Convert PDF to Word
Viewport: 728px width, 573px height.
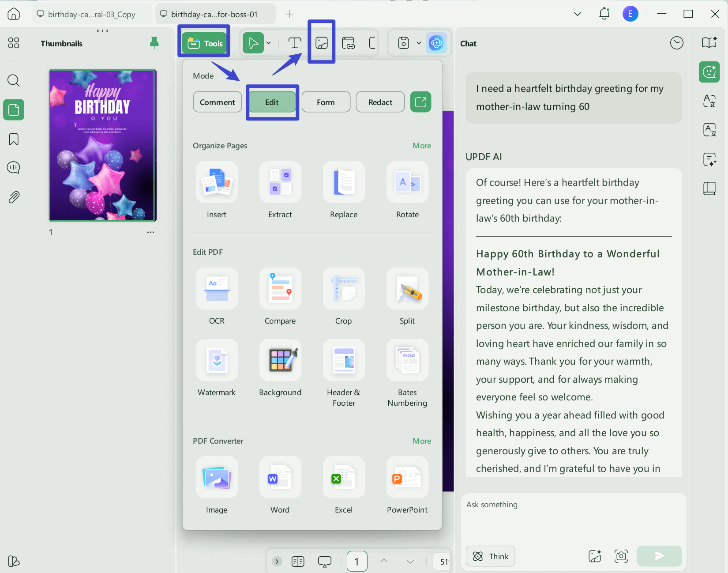280,477
